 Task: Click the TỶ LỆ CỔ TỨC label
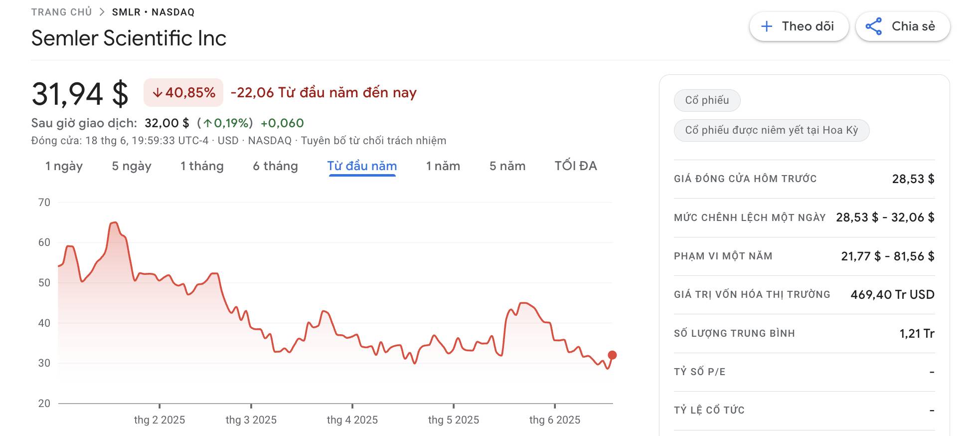click(709, 410)
